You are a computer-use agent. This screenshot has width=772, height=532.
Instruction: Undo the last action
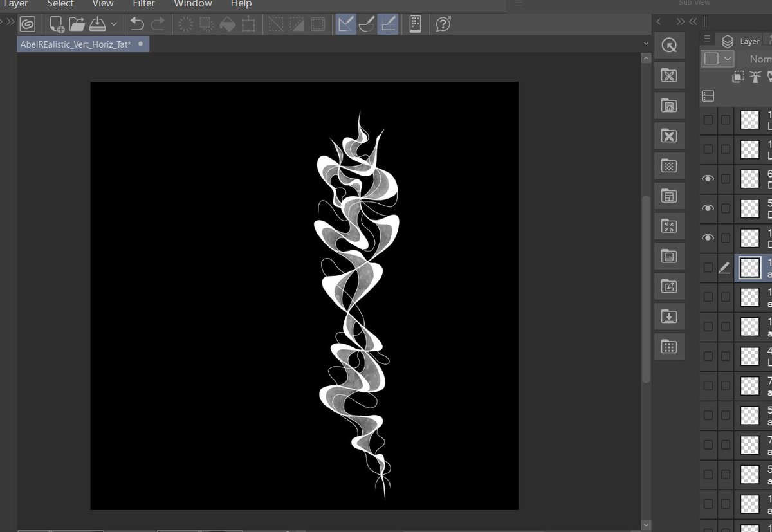click(137, 24)
